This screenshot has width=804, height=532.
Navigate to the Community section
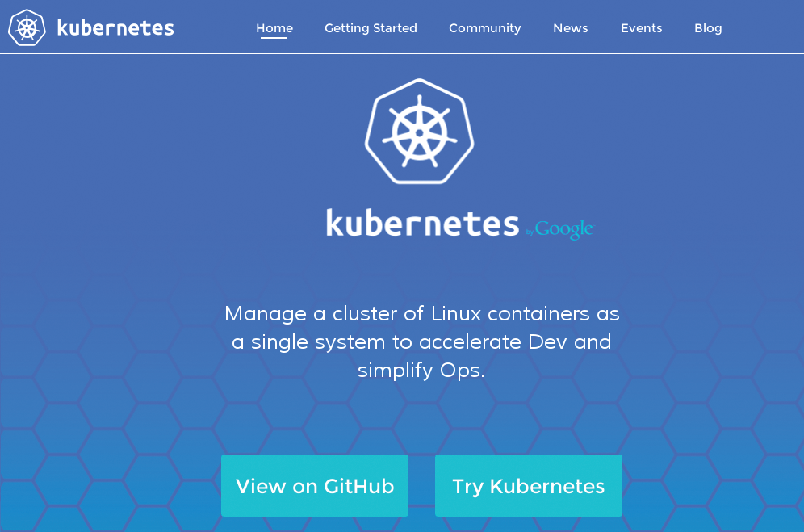click(x=484, y=27)
